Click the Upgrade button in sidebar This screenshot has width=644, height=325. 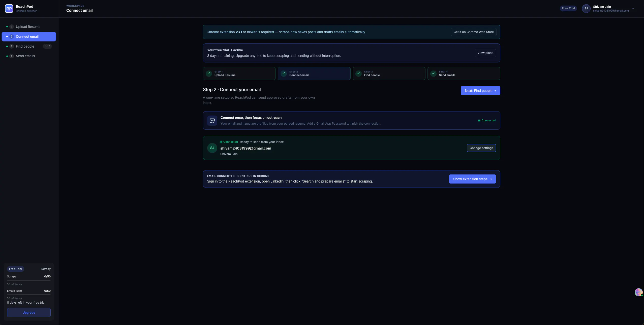[x=29, y=312]
